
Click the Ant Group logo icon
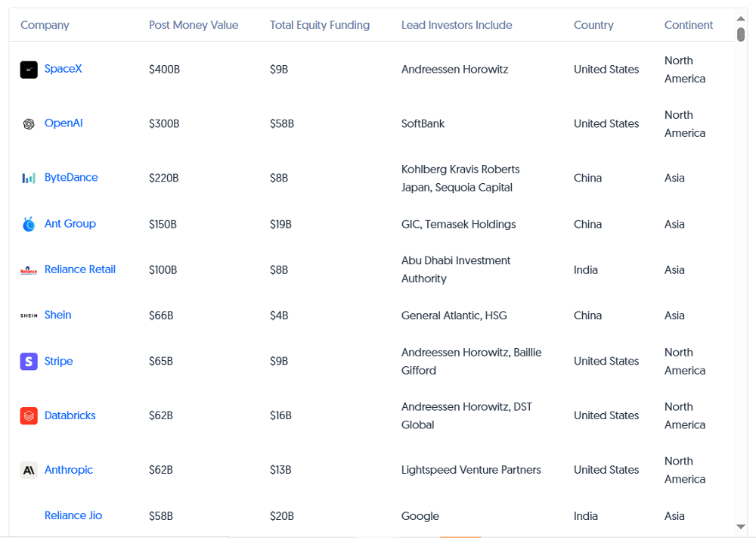pyautogui.click(x=29, y=224)
